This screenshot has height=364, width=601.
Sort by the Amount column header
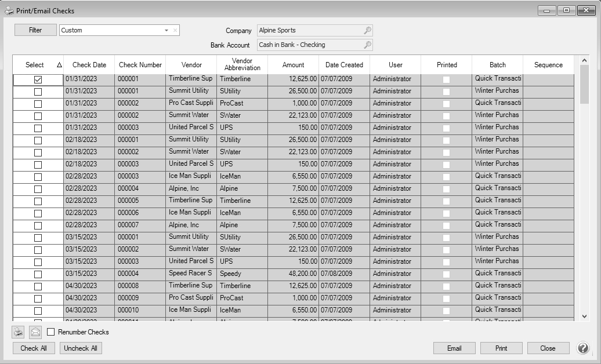(x=293, y=65)
